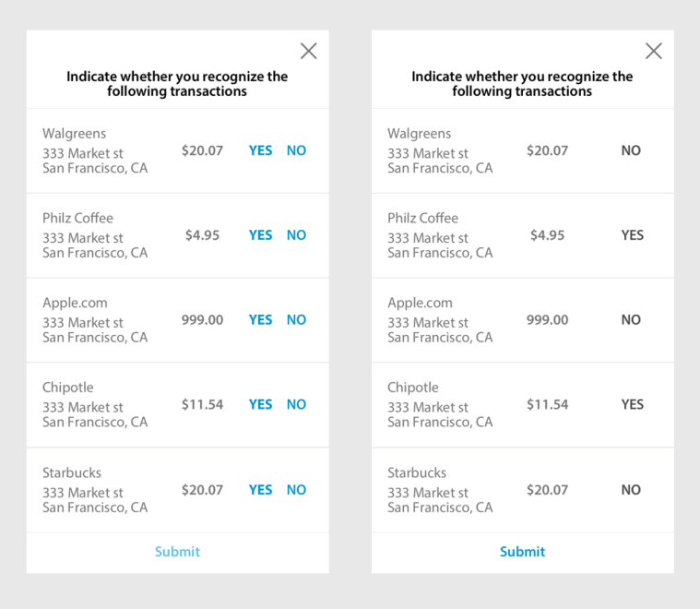Mark Apple.com transaction NO in left panel
The image size is (700, 609).
point(296,320)
